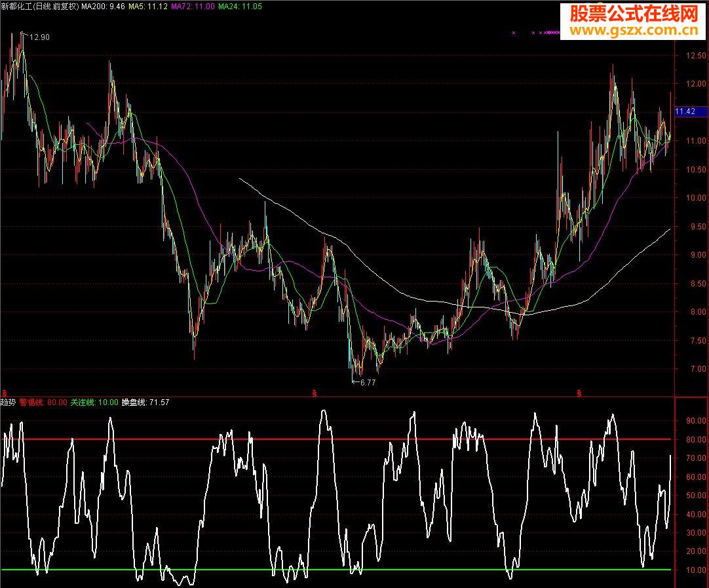Click the 90.00 indicator axis value

(x=695, y=420)
